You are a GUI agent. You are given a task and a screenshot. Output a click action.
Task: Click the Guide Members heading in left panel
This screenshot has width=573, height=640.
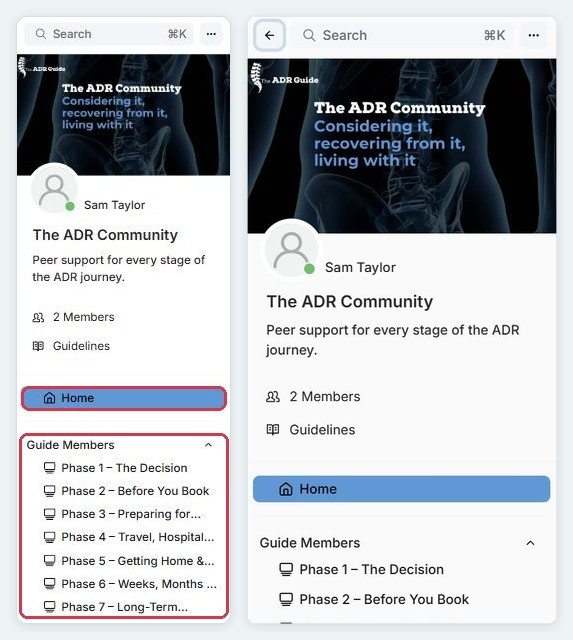click(x=70, y=445)
